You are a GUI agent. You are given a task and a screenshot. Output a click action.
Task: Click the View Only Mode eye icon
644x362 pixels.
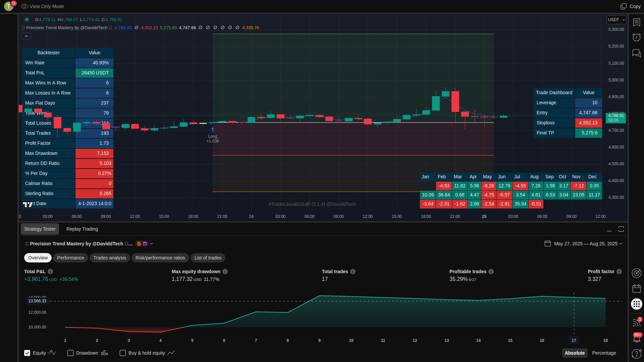24,6
